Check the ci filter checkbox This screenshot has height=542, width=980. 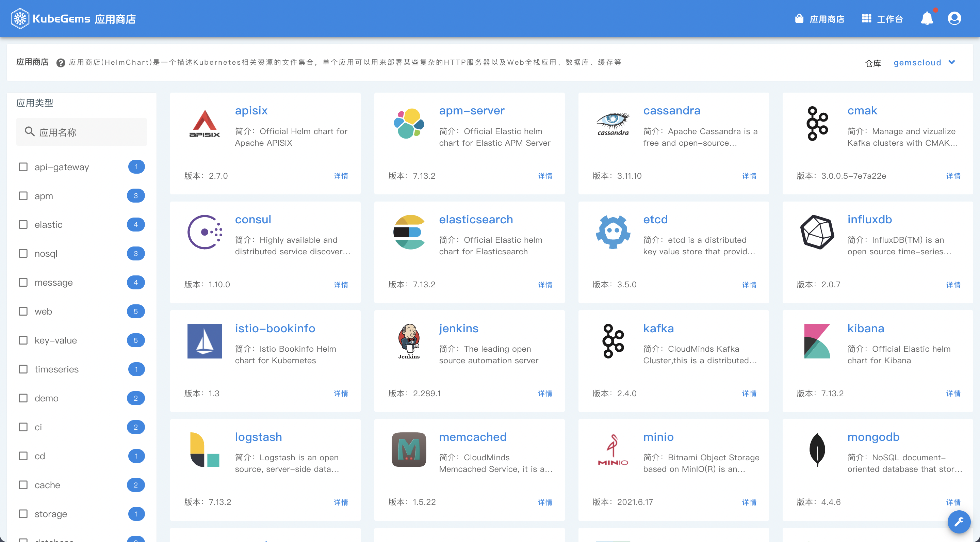pyautogui.click(x=23, y=427)
